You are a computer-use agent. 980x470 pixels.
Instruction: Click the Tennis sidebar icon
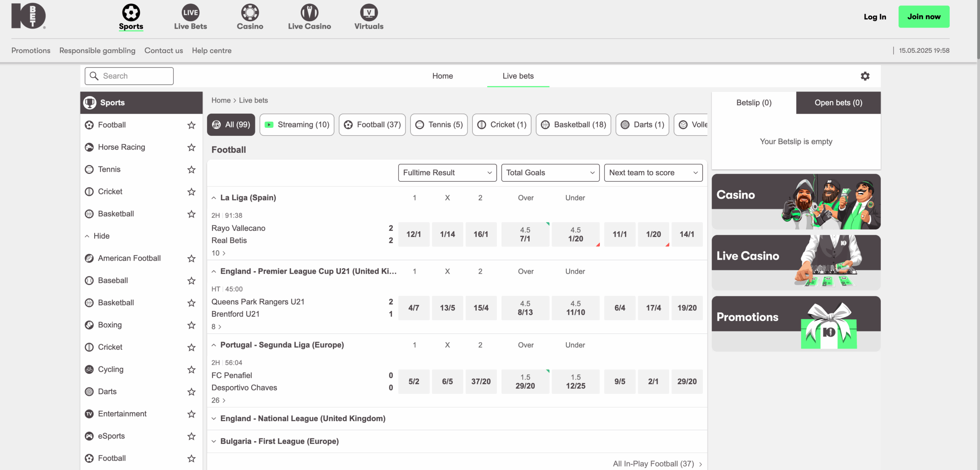pyautogui.click(x=89, y=169)
